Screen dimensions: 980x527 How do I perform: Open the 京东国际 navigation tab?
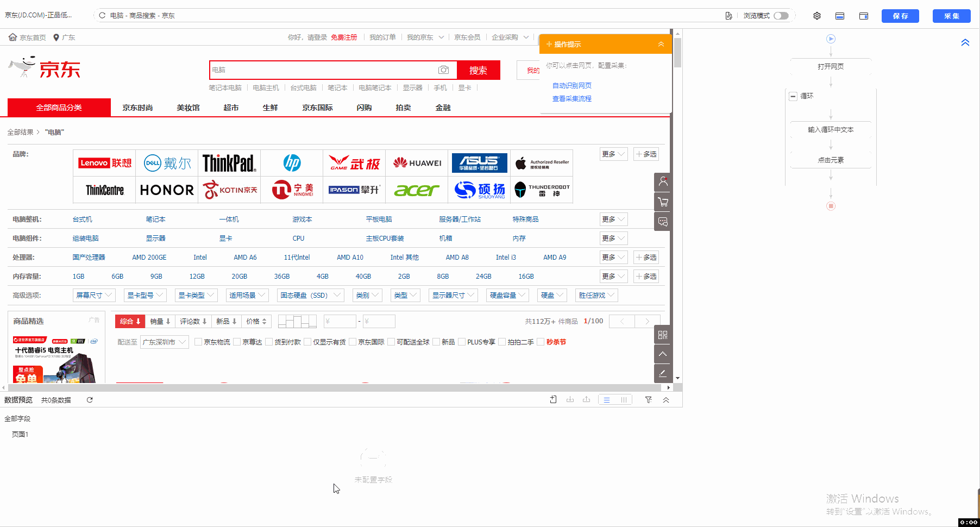(x=317, y=108)
